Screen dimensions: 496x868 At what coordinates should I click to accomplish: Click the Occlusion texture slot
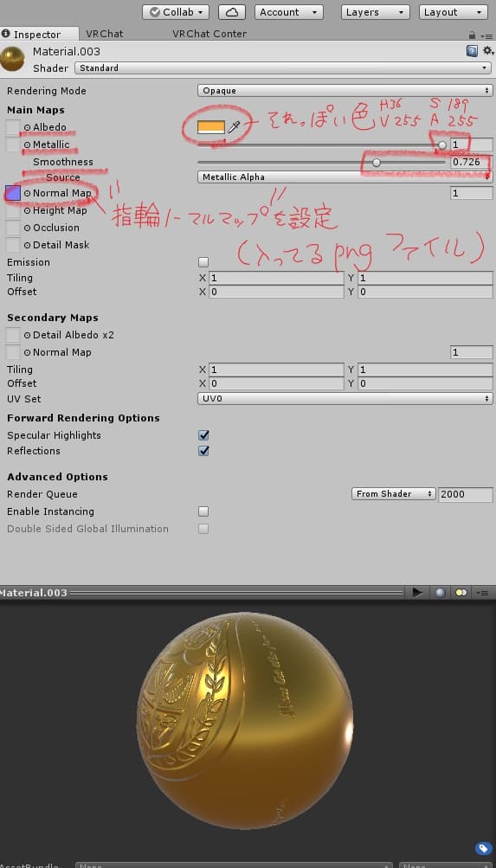13,228
